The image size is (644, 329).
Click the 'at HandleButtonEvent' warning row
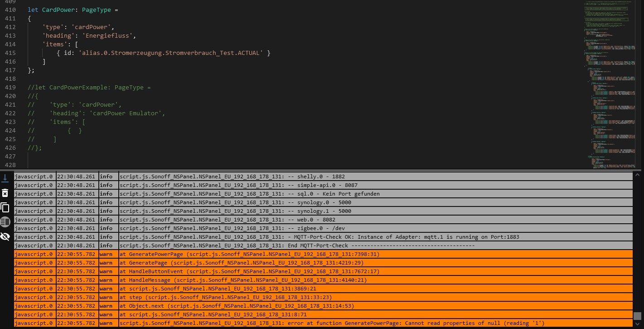pos(323,271)
